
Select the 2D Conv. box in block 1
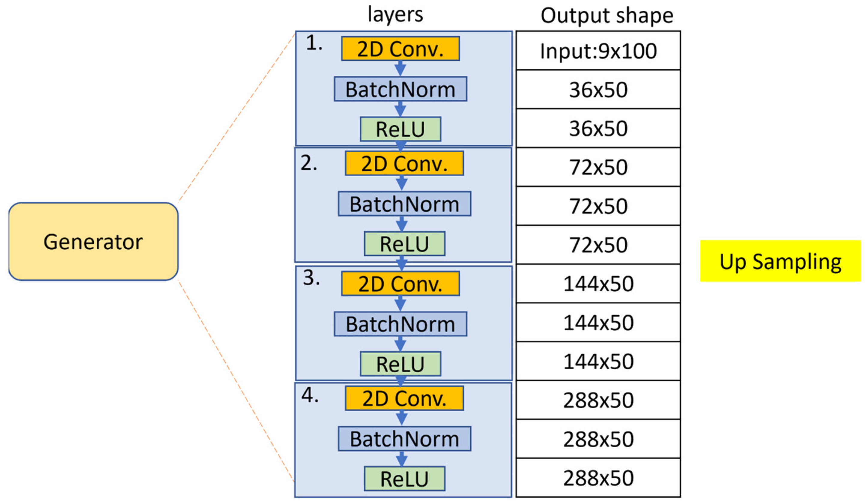(x=400, y=49)
